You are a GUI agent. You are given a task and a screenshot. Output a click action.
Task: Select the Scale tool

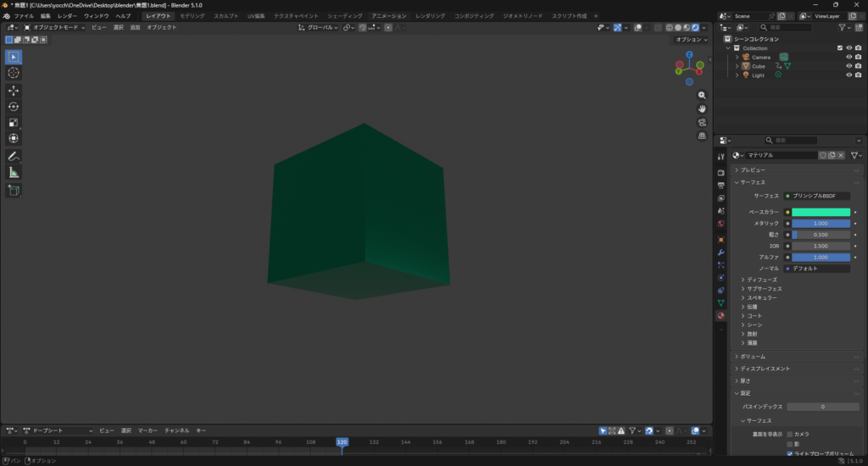pos(14,123)
